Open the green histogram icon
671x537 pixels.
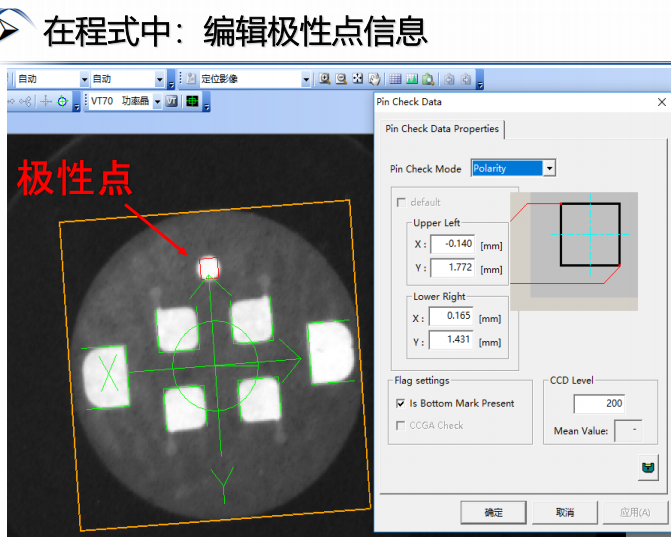[412, 79]
